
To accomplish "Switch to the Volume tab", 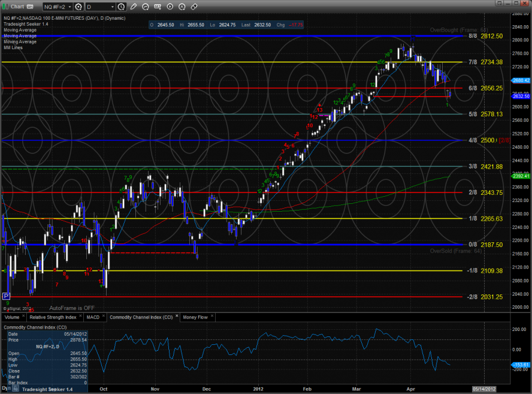I will tap(12, 317).
